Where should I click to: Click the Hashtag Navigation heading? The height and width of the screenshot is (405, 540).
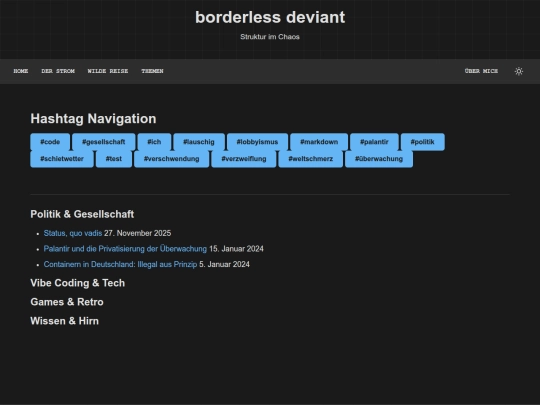coord(93,119)
